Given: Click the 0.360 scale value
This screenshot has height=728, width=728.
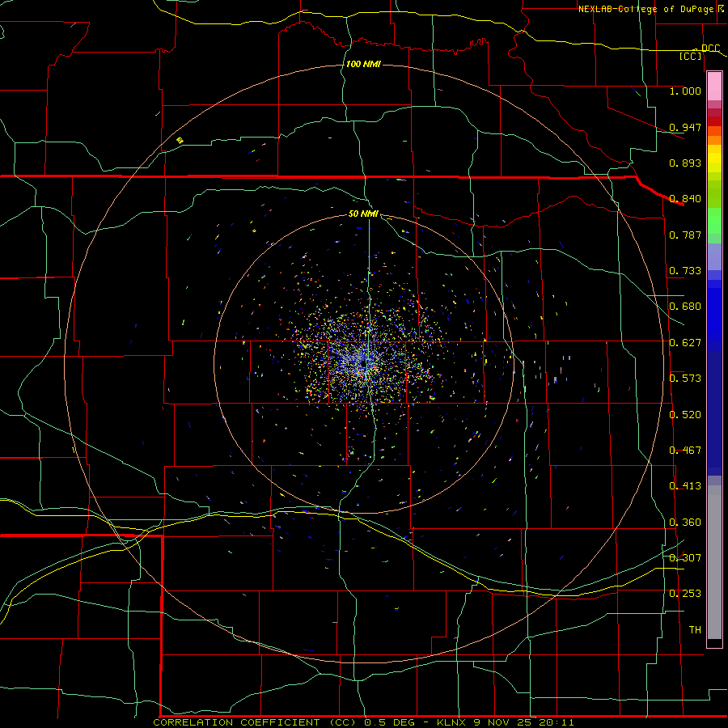Looking at the screenshot, I should 685,523.
